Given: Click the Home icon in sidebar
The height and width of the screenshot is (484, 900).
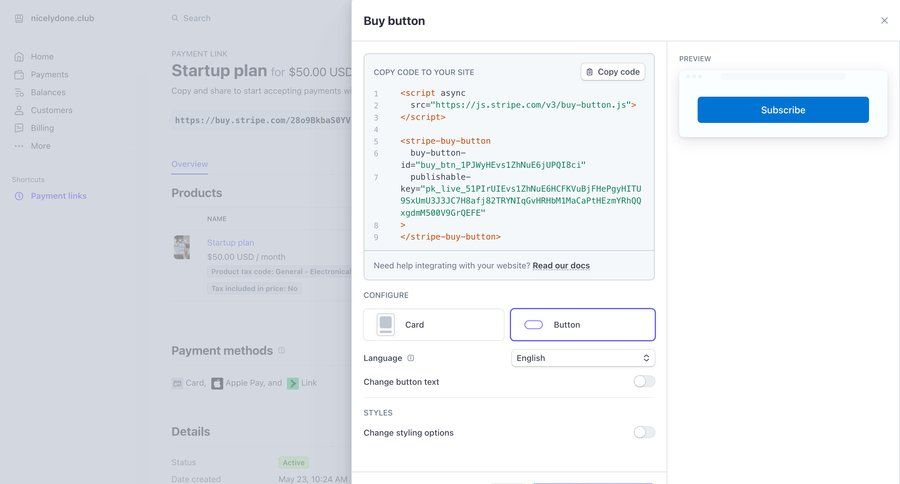Looking at the screenshot, I should [19, 56].
